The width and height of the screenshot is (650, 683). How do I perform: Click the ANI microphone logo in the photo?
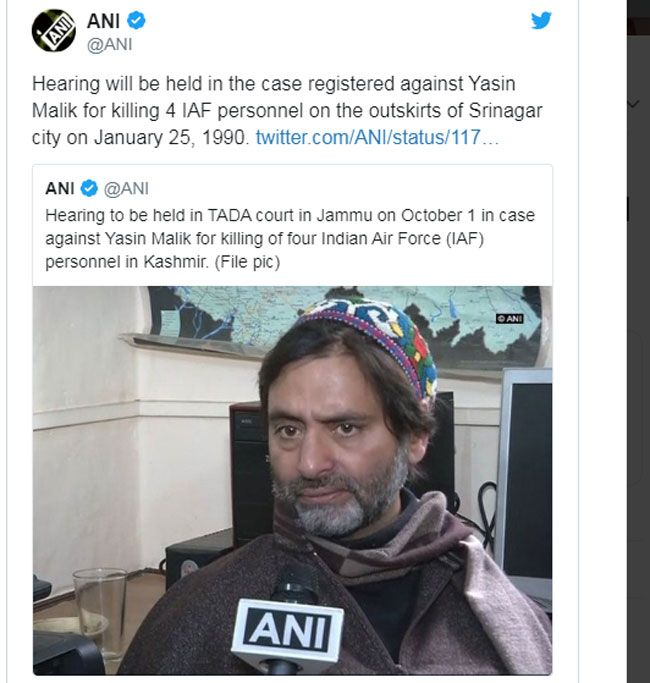[287, 632]
